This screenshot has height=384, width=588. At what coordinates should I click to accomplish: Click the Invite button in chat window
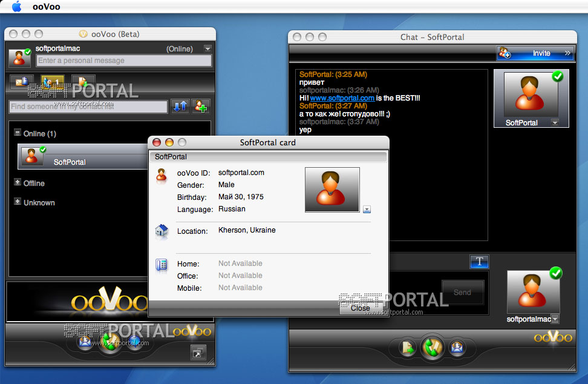(x=535, y=53)
